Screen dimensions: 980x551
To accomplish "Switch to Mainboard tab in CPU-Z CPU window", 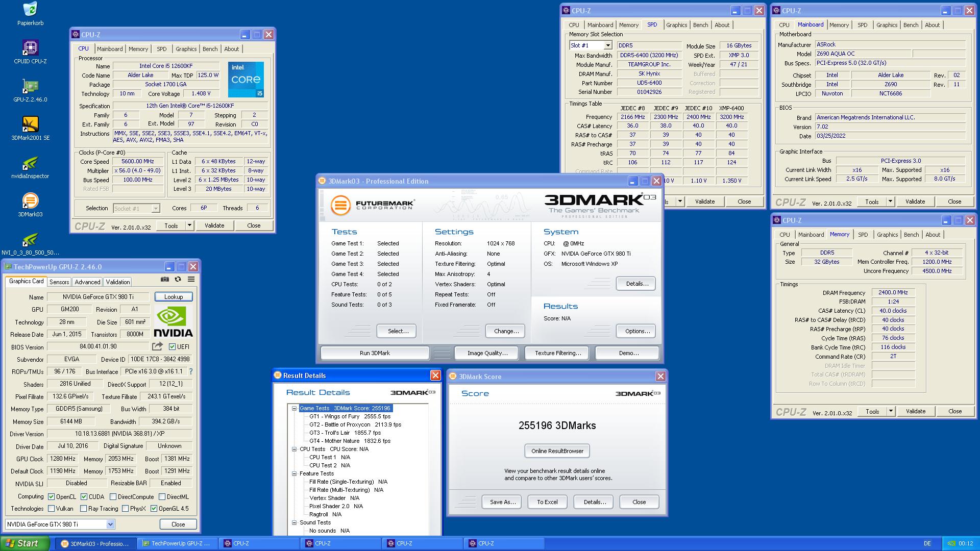I will pos(110,49).
